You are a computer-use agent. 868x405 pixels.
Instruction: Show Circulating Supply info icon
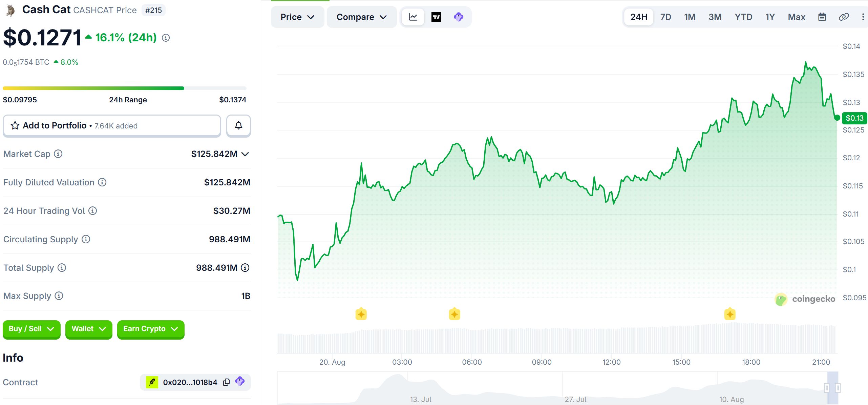(86, 239)
